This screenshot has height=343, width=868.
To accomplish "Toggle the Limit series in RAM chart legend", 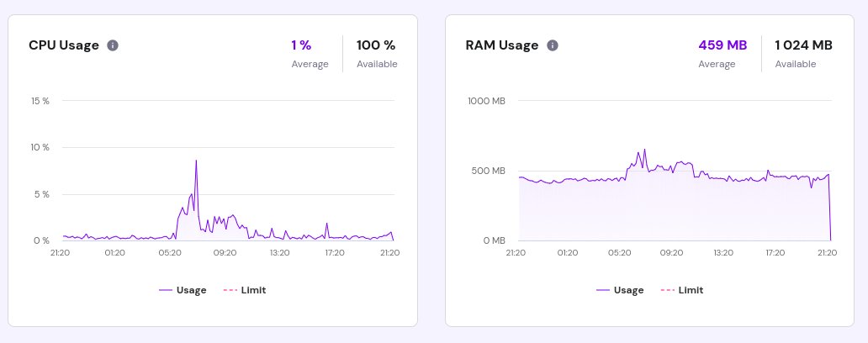I will point(682,290).
